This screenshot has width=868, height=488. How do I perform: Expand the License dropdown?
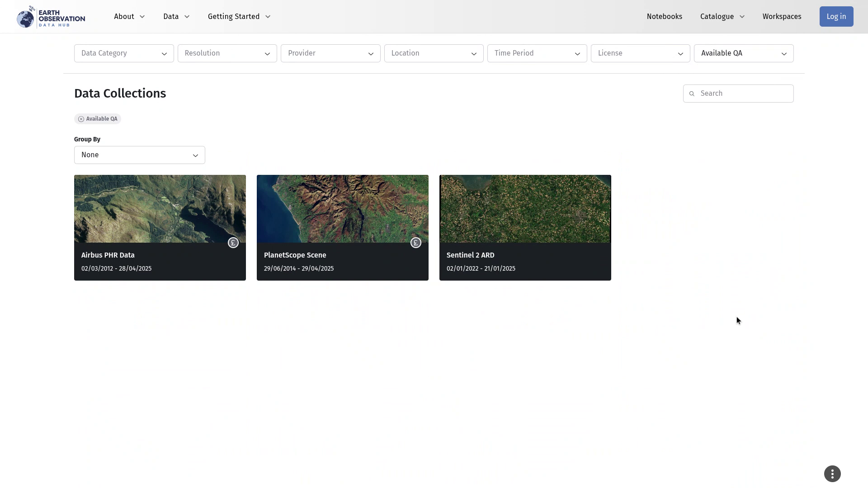(x=640, y=53)
